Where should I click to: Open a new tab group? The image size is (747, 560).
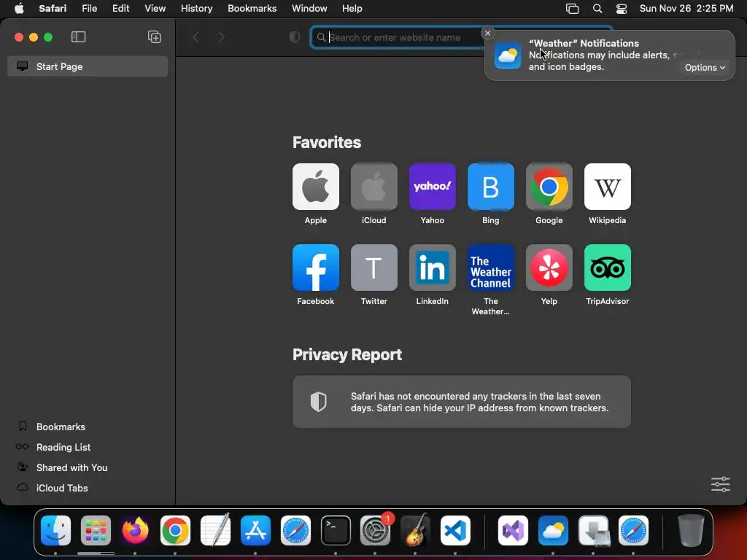tap(155, 37)
